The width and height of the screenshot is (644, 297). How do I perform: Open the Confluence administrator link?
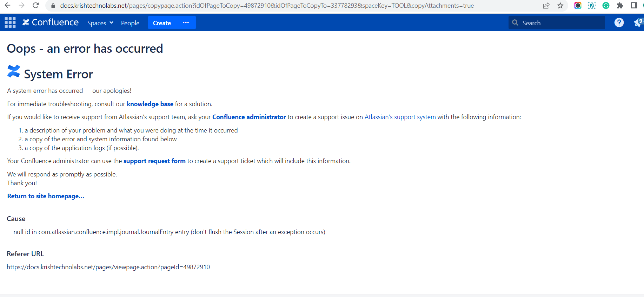(x=249, y=117)
